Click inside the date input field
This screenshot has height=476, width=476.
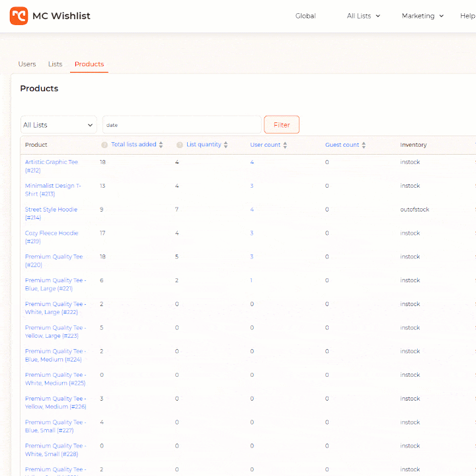[x=182, y=125]
